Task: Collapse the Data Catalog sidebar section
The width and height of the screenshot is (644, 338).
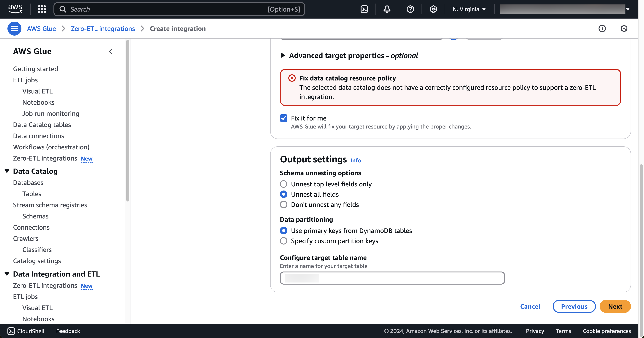Action: (x=7, y=171)
